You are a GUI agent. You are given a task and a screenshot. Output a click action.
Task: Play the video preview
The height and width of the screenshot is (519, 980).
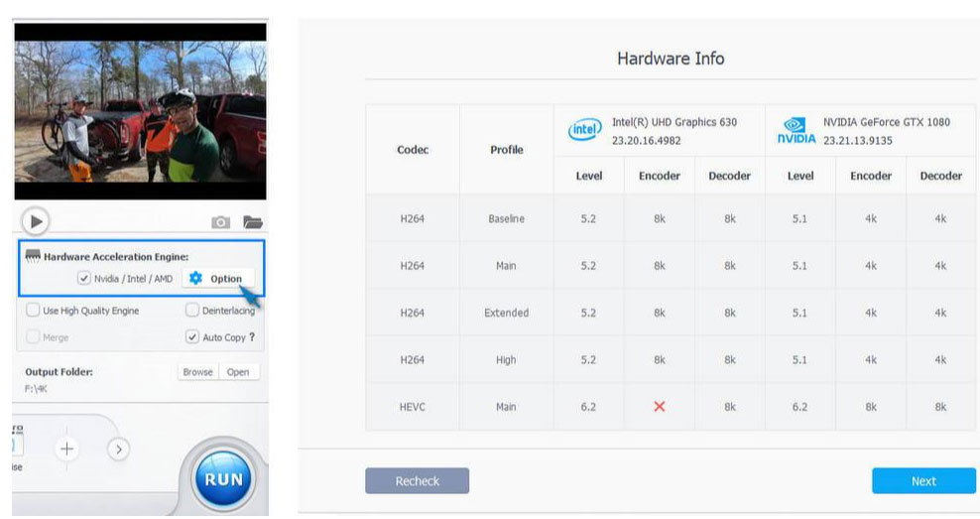click(36, 221)
